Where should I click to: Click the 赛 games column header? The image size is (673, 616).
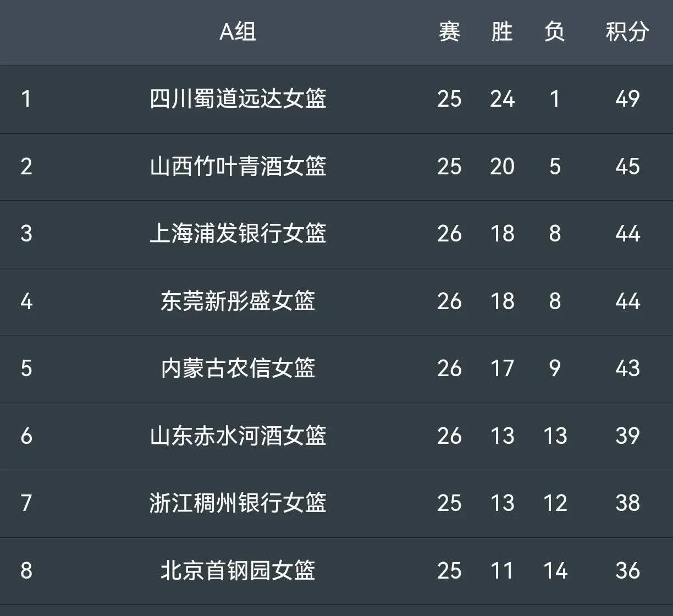(x=449, y=32)
